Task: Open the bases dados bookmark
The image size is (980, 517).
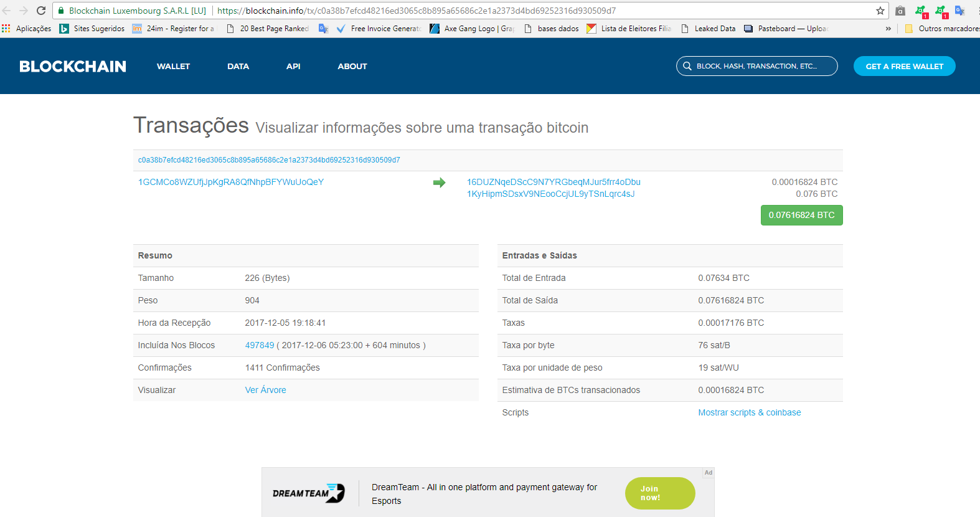Action: tap(552, 29)
